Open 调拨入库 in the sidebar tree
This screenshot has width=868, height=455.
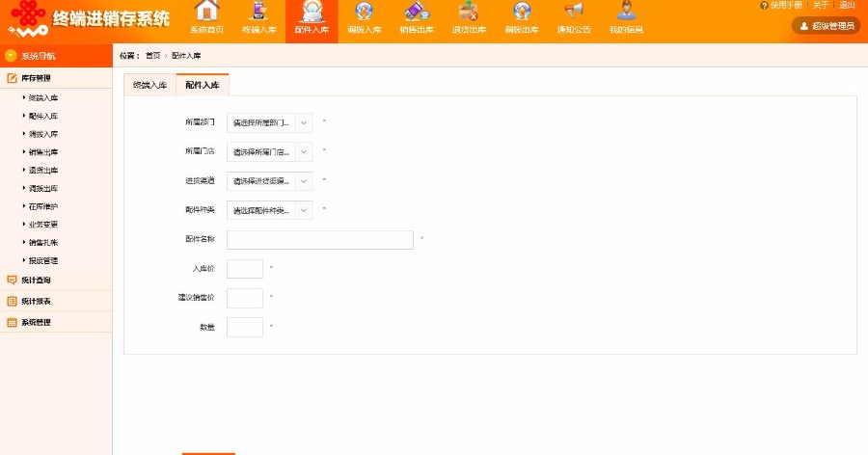tap(43, 134)
